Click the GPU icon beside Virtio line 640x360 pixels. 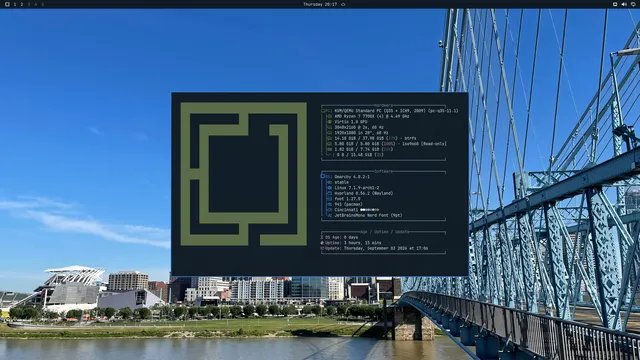[330, 122]
